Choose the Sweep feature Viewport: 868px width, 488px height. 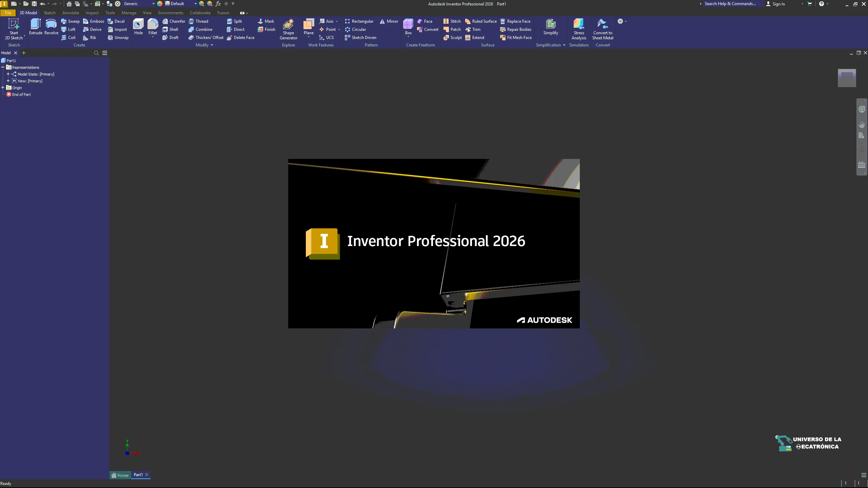[x=70, y=21]
